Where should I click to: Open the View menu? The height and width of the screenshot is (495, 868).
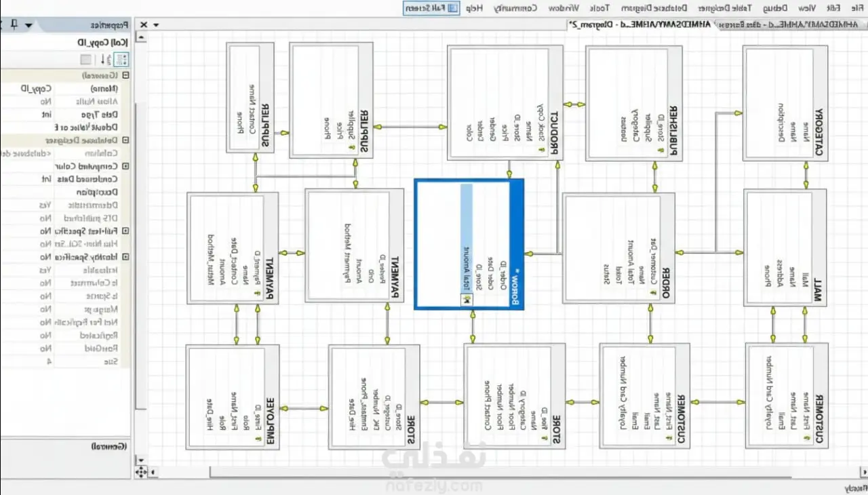[807, 8]
